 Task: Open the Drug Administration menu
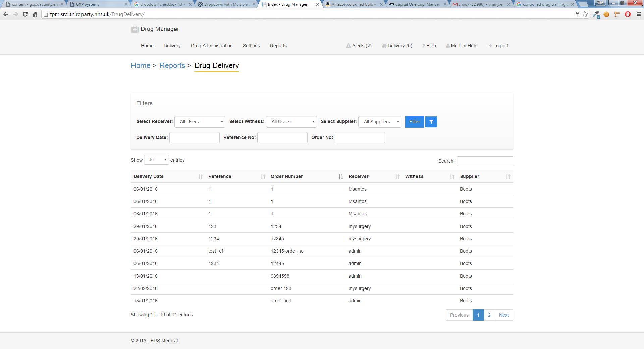[x=212, y=46]
